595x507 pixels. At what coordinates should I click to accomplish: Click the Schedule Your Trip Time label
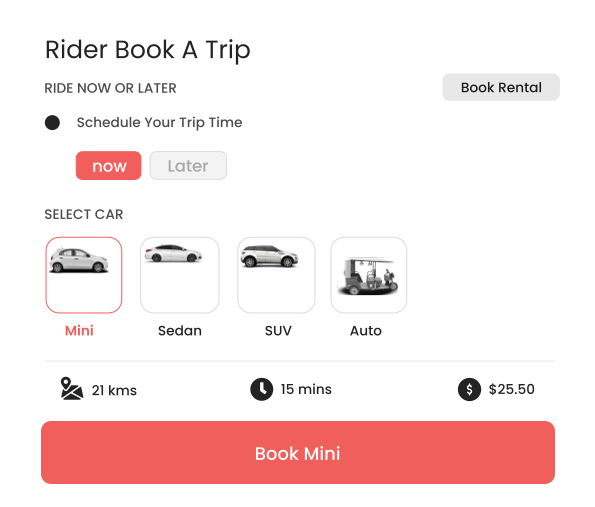[x=159, y=123]
